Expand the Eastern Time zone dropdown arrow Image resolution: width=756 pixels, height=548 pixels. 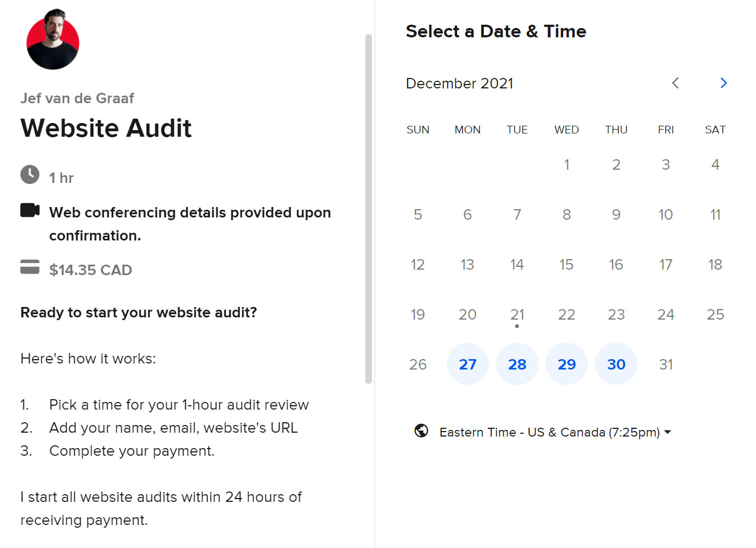click(x=668, y=432)
